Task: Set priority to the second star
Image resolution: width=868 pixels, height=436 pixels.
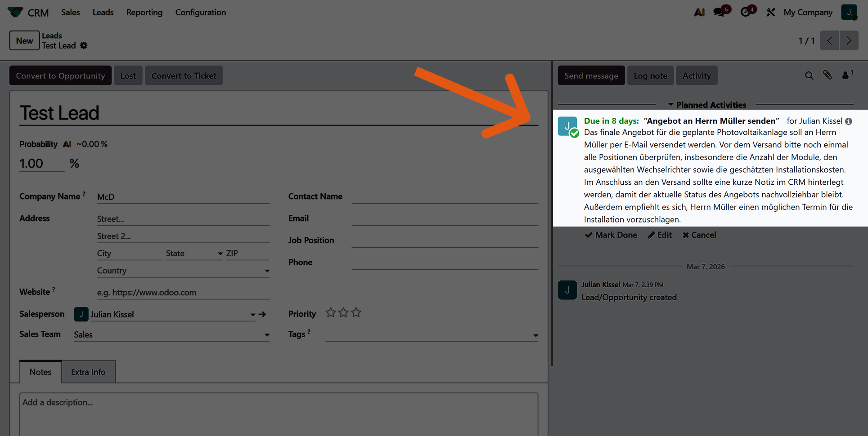Action: coord(343,313)
